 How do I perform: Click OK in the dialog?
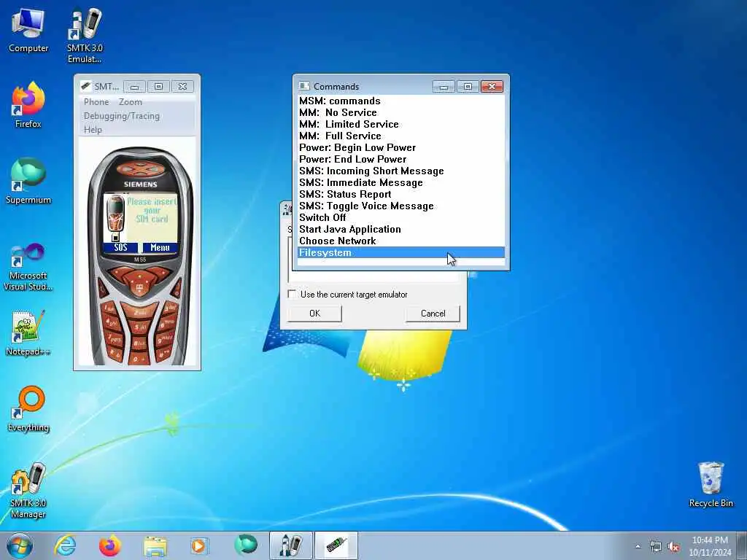pyautogui.click(x=314, y=314)
